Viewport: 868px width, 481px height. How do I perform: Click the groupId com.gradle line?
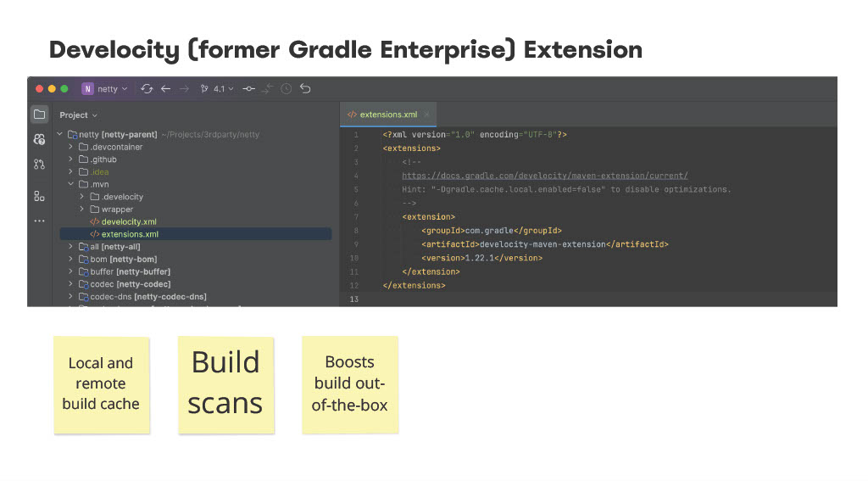491,231
